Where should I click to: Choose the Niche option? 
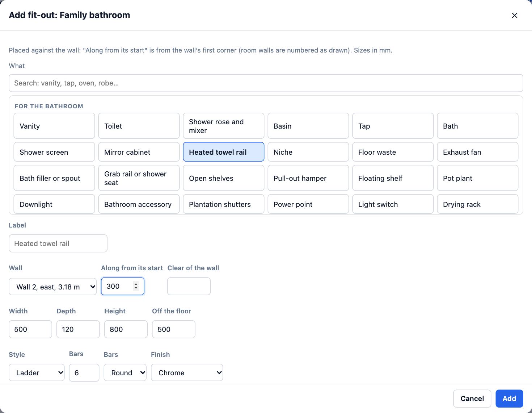click(308, 152)
